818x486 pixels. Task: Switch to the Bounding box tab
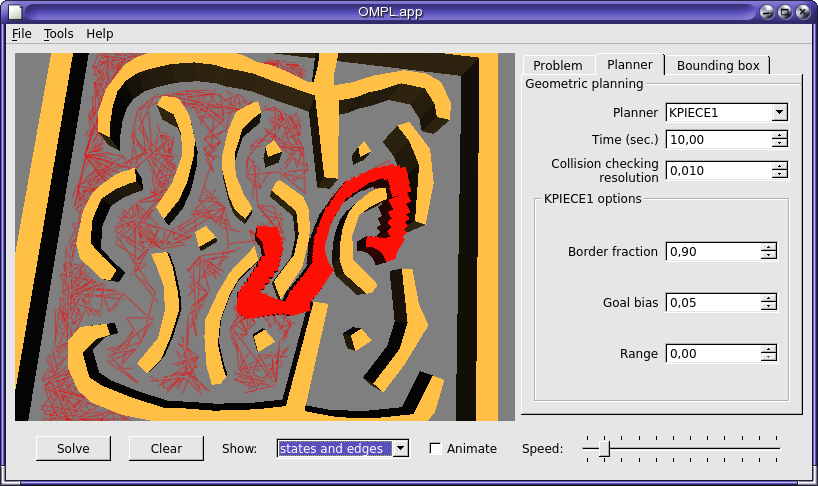click(x=718, y=65)
